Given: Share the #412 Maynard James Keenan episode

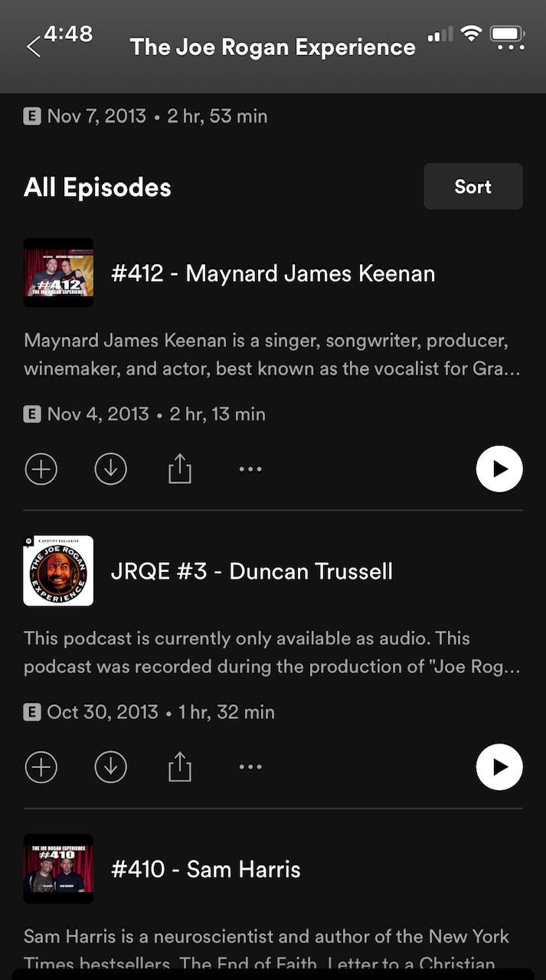Looking at the screenshot, I should click(x=179, y=469).
